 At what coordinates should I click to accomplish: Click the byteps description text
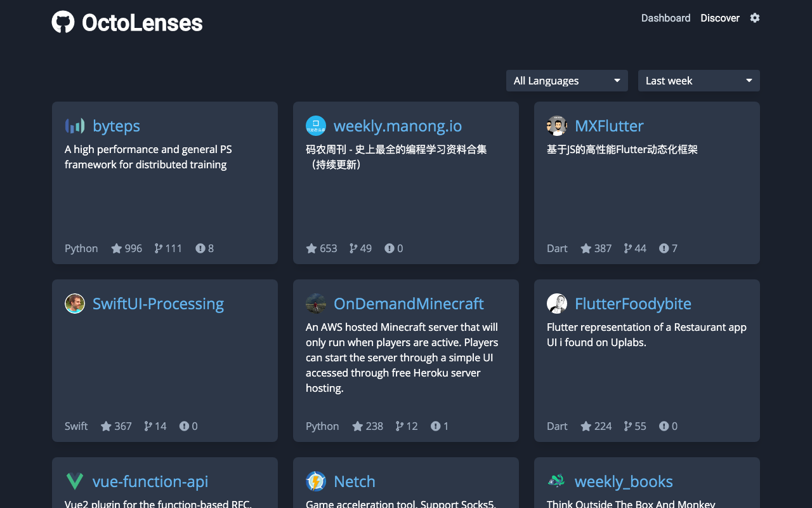pyautogui.click(x=148, y=157)
